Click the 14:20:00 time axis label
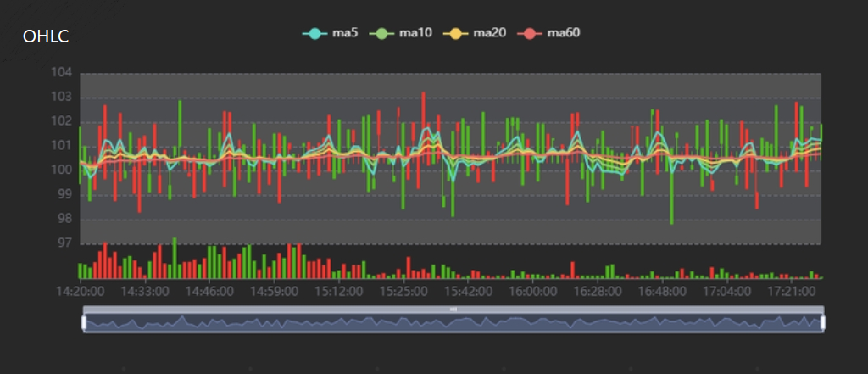The image size is (868, 374). (80, 291)
